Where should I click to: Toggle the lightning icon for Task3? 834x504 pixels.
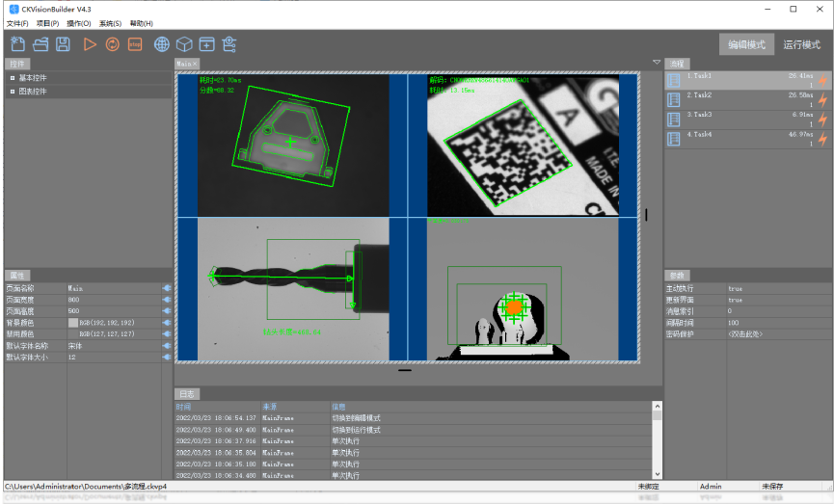pos(822,120)
